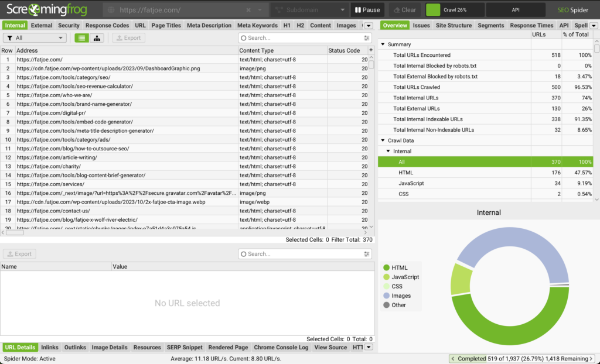Screen dimensions: 600x364
Task: Open the Issues tab
Action: click(x=421, y=25)
